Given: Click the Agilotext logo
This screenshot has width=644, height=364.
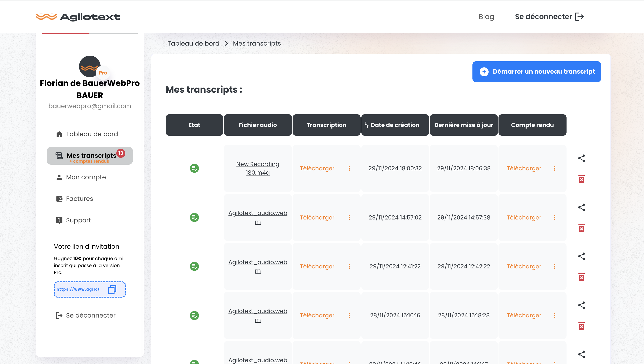Looking at the screenshot, I should 78,17.
